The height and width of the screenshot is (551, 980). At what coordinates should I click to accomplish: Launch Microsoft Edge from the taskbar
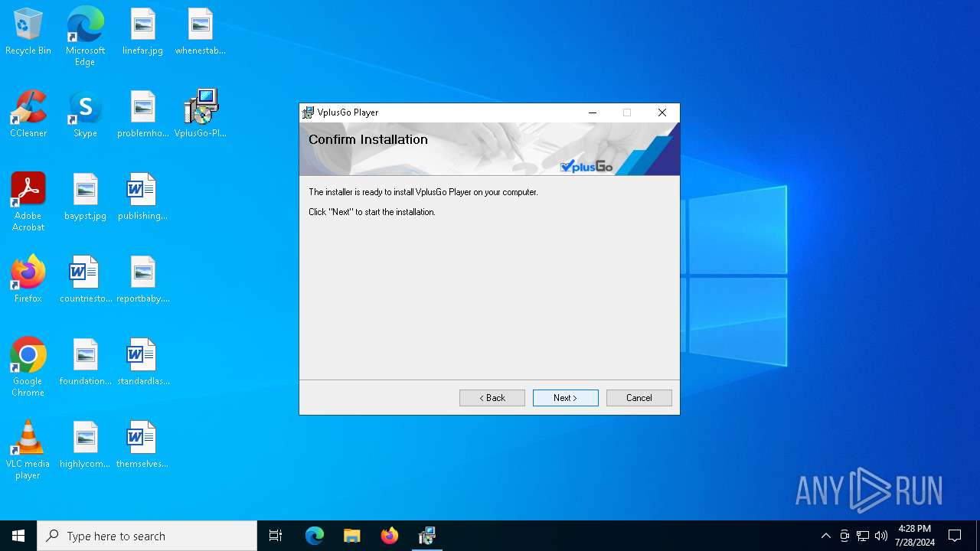click(x=315, y=536)
